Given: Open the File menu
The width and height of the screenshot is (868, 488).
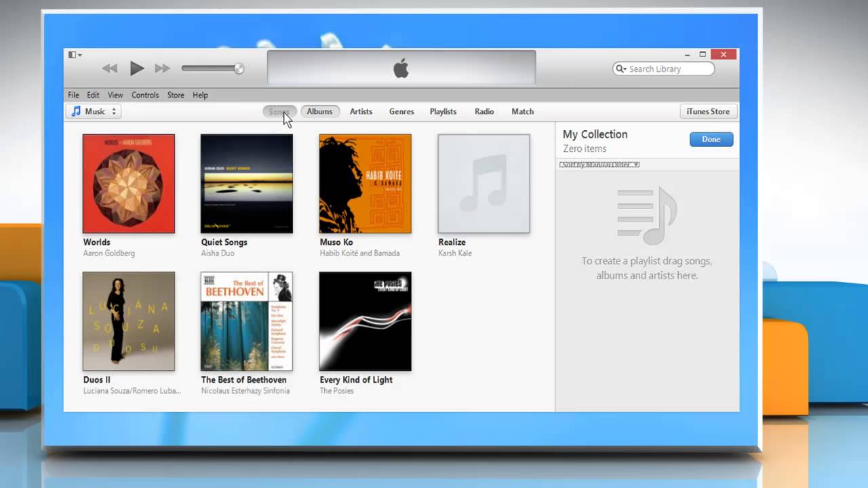Looking at the screenshot, I should click(x=73, y=95).
